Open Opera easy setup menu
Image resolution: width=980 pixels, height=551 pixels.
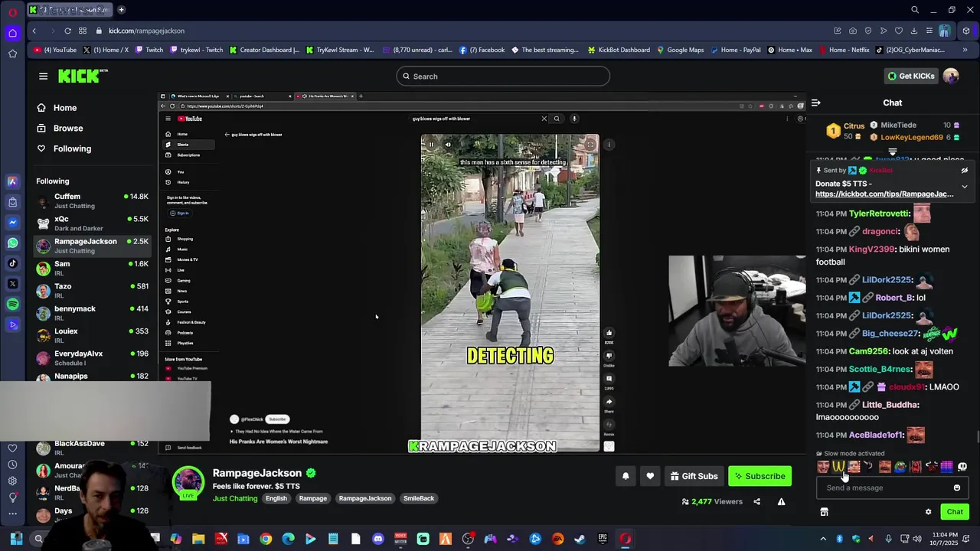pyautogui.click(x=929, y=31)
